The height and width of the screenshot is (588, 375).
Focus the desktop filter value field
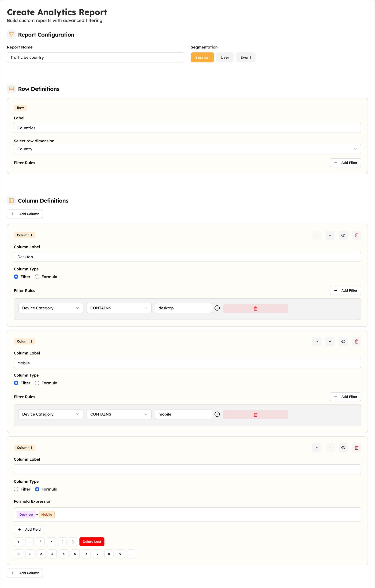(183, 308)
